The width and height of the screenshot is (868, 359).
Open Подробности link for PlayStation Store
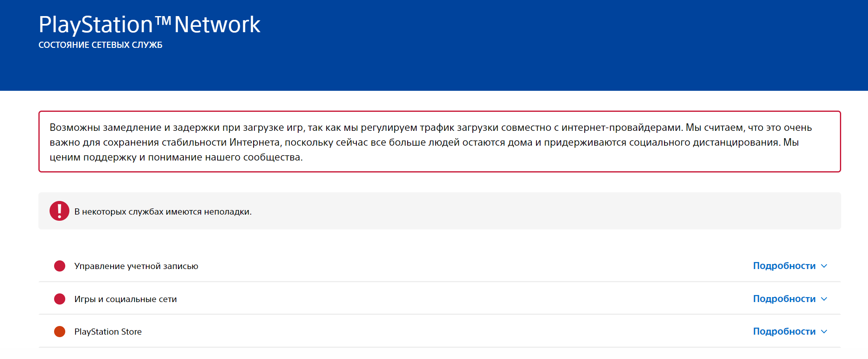[784, 331]
